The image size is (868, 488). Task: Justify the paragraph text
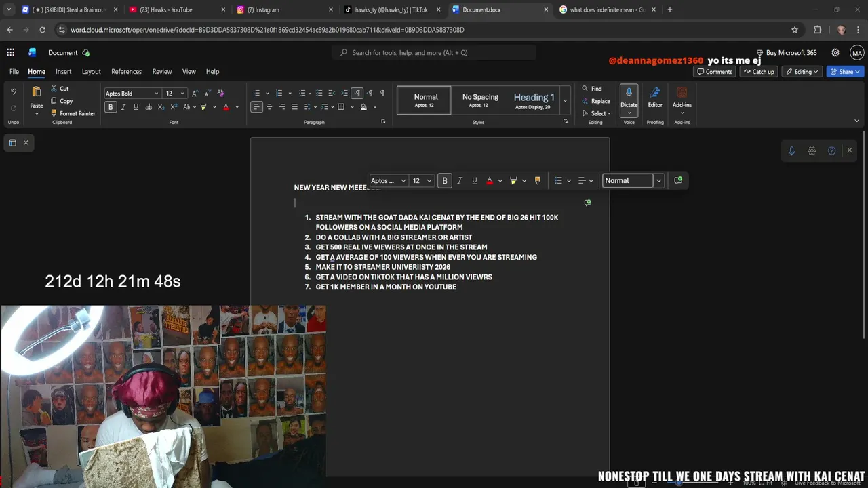coord(294,107)
